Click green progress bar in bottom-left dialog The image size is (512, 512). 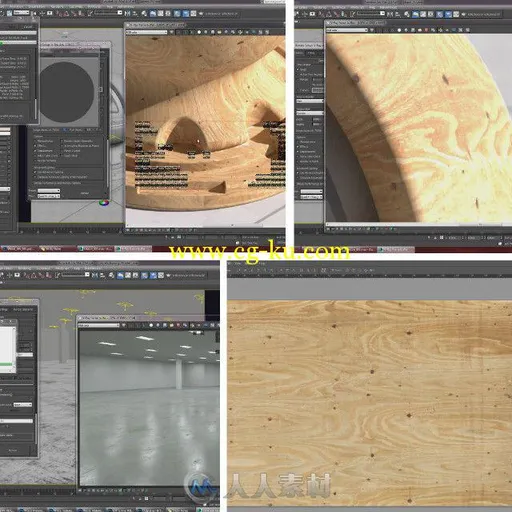(x=6, y=364)
